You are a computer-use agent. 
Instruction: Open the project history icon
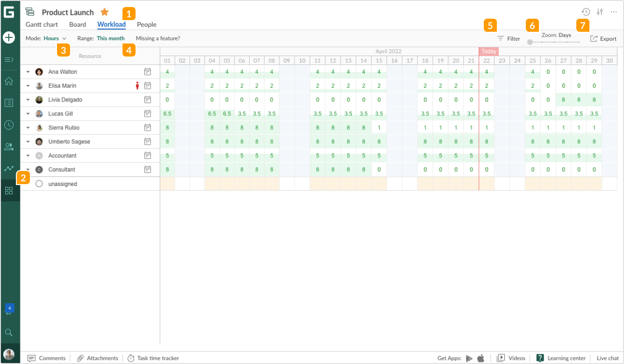click(585, 12)
